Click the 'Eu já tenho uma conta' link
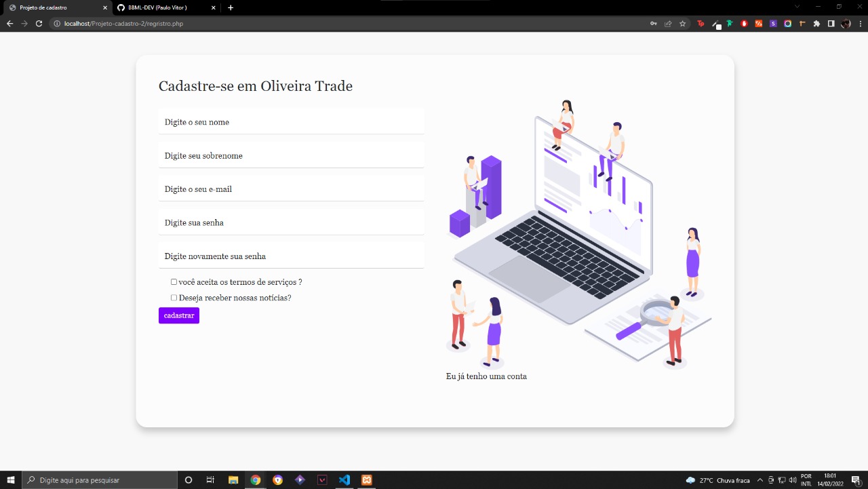Viewport: 868px width, 489px height. [486, 376]
